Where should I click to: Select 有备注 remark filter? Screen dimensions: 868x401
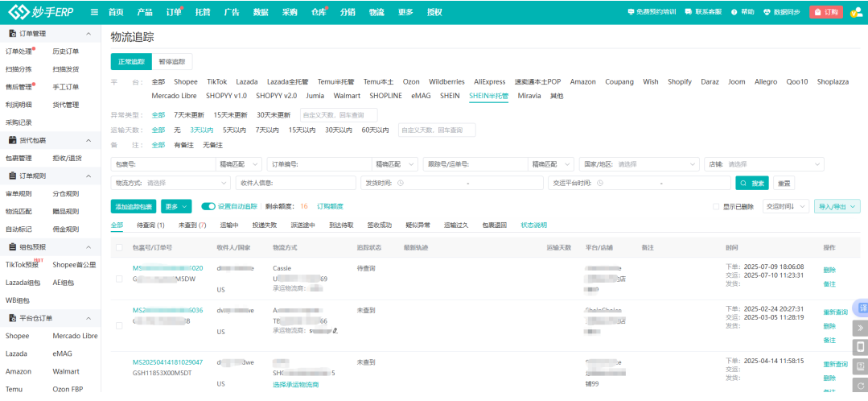pyautogui.click(x=183, y=145)
